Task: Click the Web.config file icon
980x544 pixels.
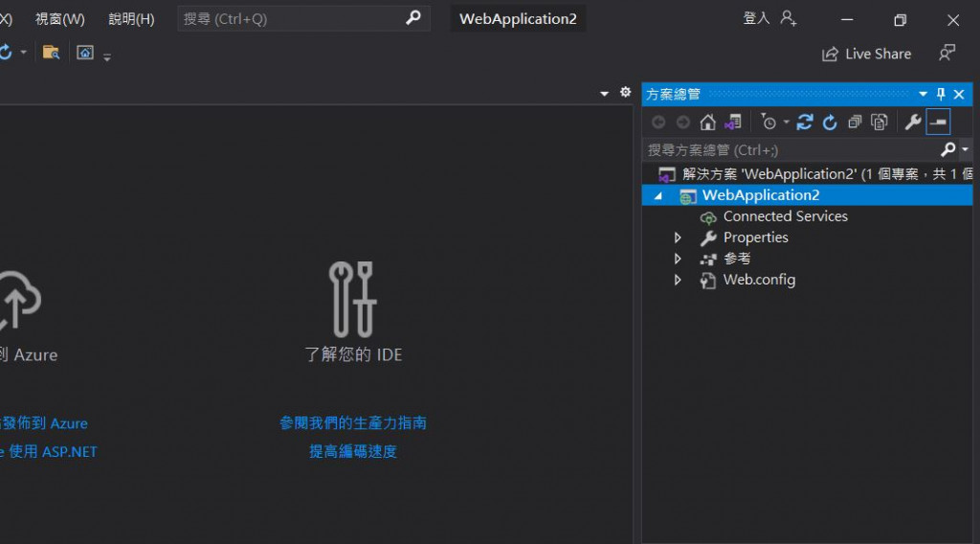Action: point(707,280)
